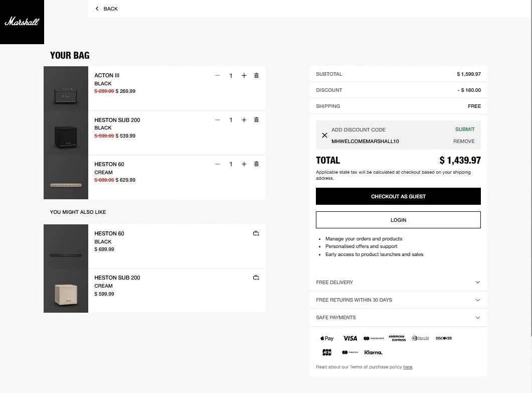Open the Acton III product thumbnail
Viewport: 532px width, 393px height.
click(66, 88)
